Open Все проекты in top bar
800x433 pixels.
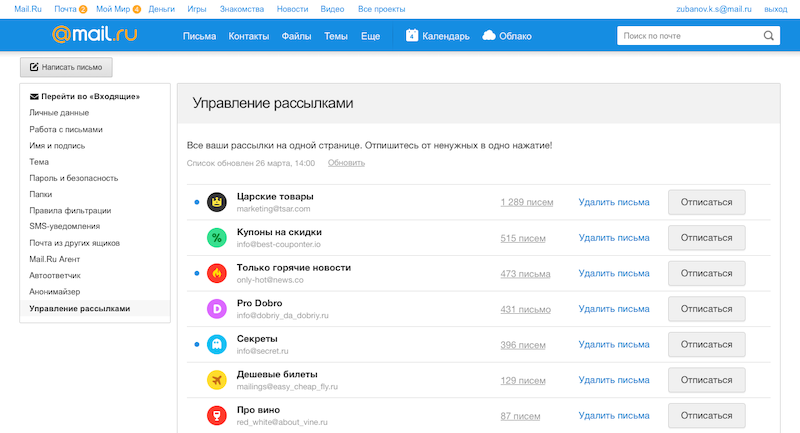click(382, 9)
